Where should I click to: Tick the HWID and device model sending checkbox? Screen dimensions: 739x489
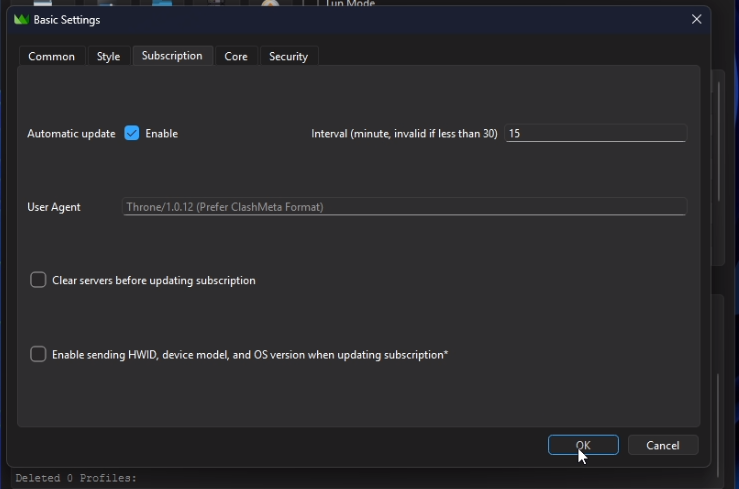[x=38, y=354]
